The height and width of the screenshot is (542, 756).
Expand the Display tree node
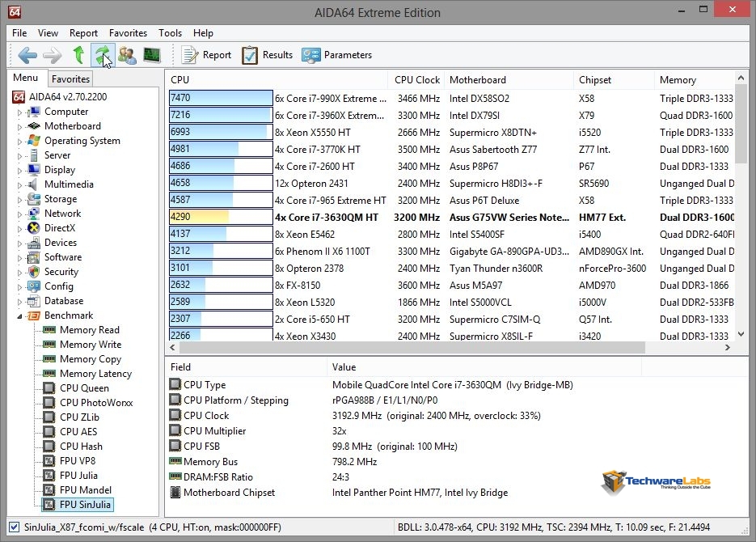coord(19,170)
